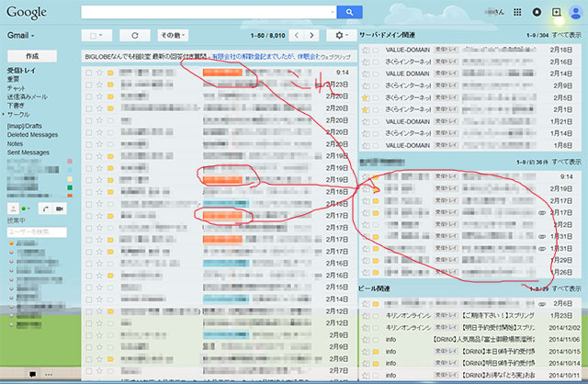Start a video call camera icon
Screen dimensions: 588x384
pos(60,209)
